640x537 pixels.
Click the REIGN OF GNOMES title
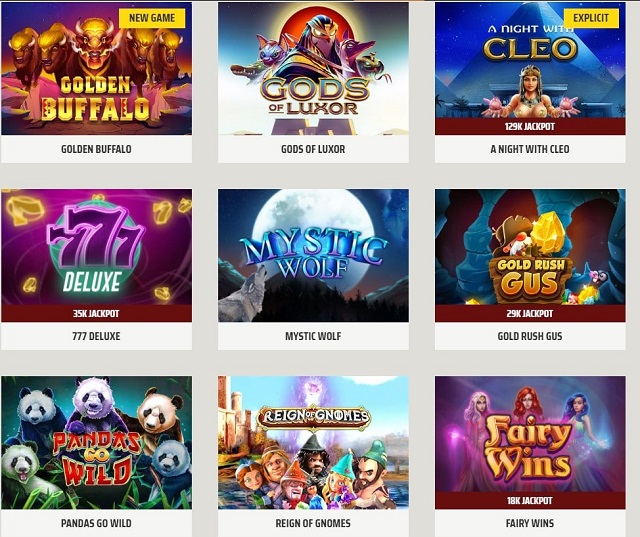313,523
